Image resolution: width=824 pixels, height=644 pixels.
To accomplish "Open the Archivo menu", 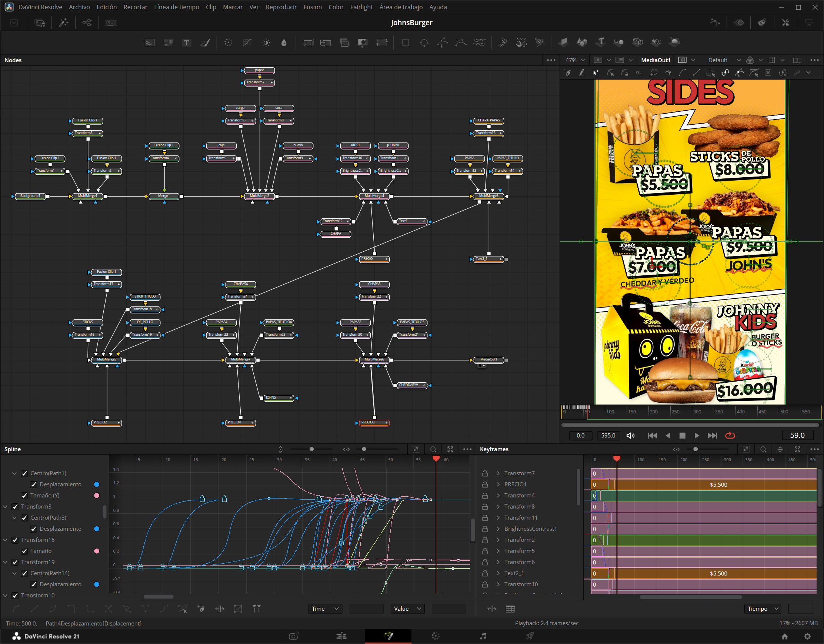I will click(79, 7).
